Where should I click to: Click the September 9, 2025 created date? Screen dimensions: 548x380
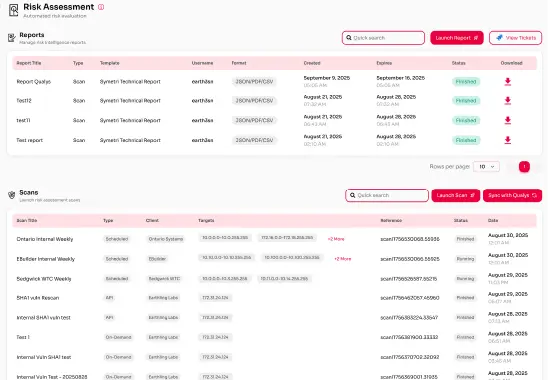326,78
